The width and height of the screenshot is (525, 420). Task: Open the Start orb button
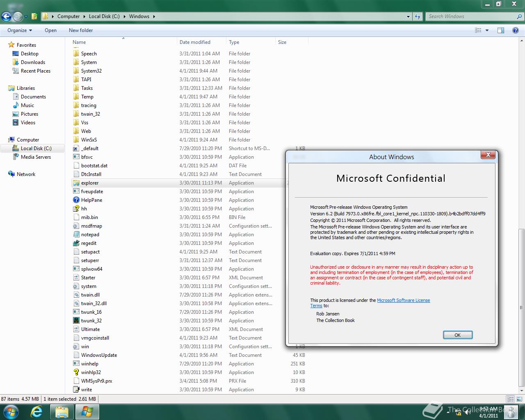pos(10,412)
